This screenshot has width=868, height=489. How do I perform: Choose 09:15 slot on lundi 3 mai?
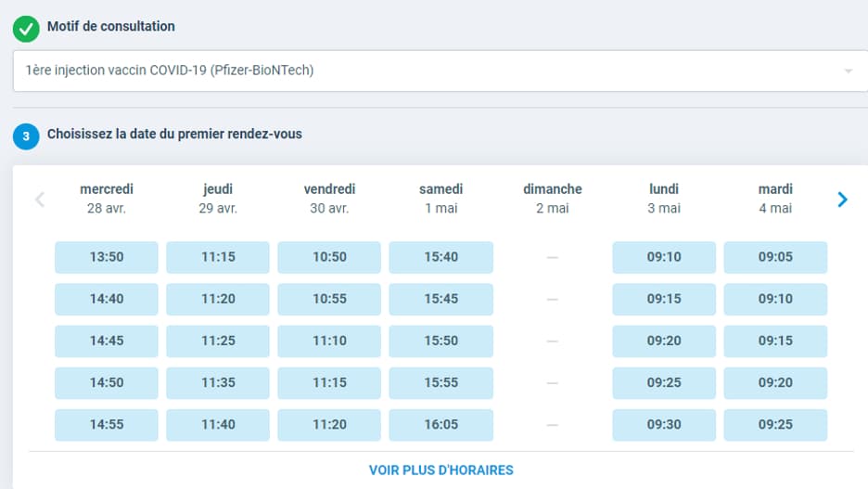point(664,299)
